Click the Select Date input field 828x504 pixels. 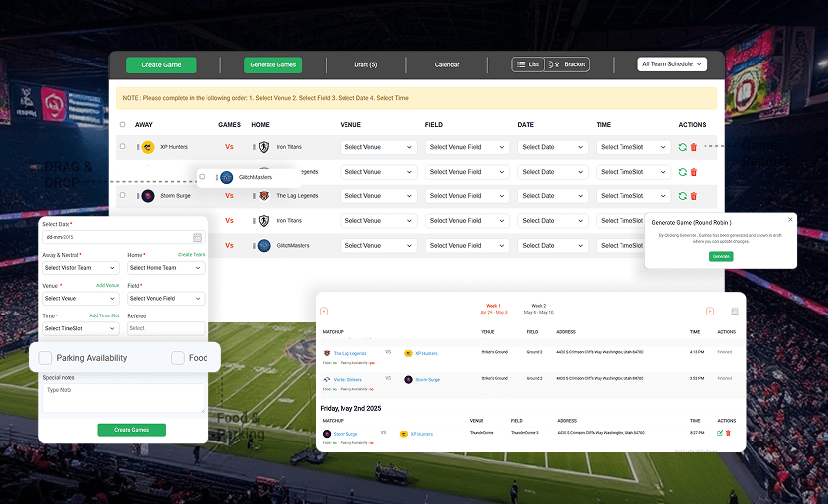(123, 237)
